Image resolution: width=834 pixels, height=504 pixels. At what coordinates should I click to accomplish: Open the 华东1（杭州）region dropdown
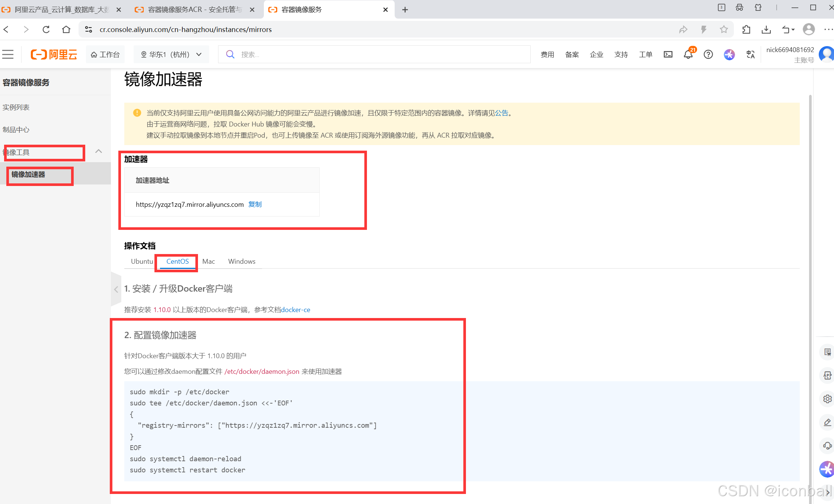(171, 54)
